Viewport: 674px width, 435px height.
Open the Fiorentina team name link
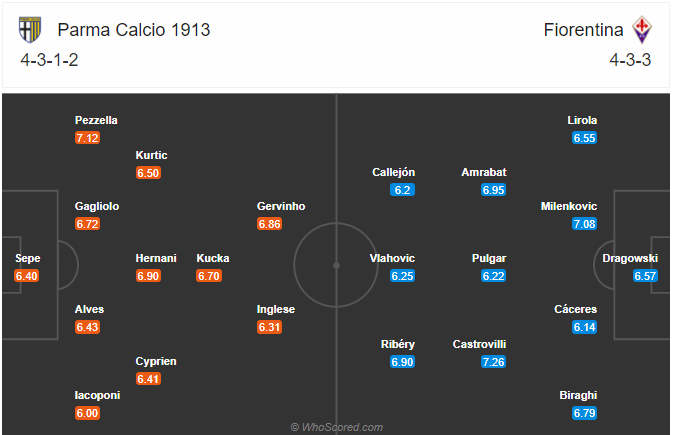[583, 30]
